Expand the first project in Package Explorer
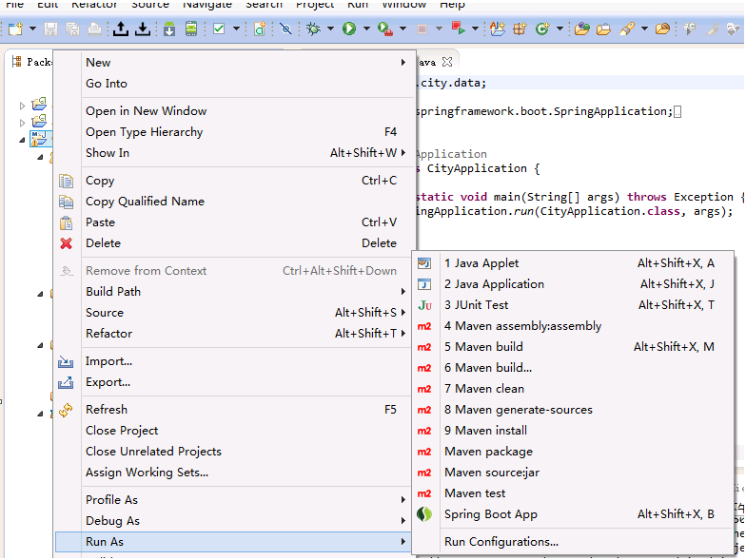The width and height of the screenshot is (746, 560). (22, 106)
